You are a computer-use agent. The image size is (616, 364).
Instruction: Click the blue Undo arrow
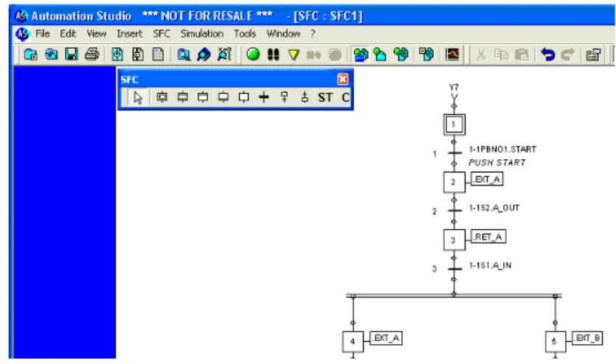(x=547, y=55)
